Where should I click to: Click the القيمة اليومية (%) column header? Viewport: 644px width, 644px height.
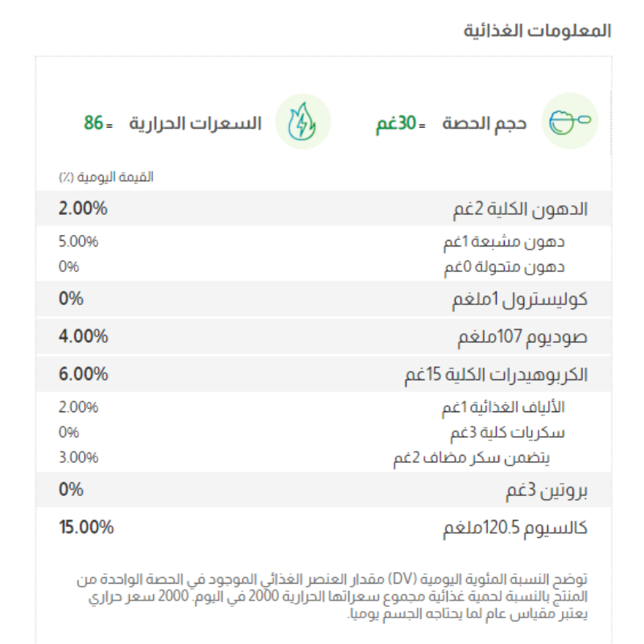tap(105, 177)
